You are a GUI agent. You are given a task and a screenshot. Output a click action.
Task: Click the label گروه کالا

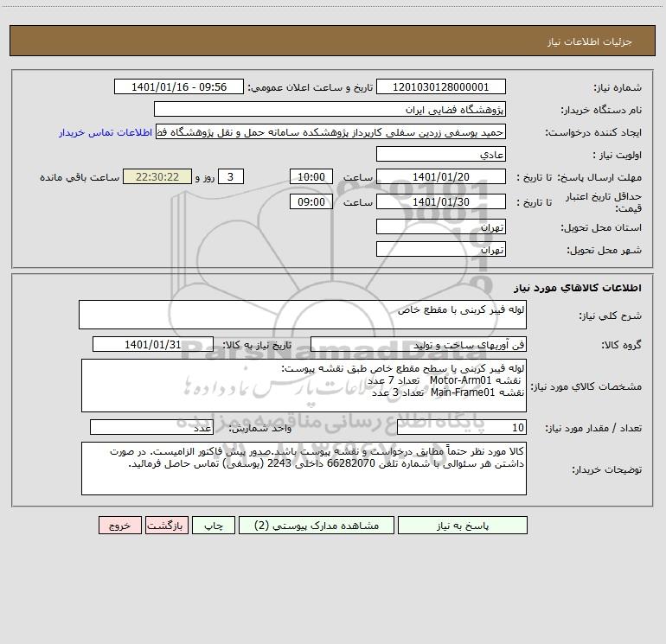621,345
